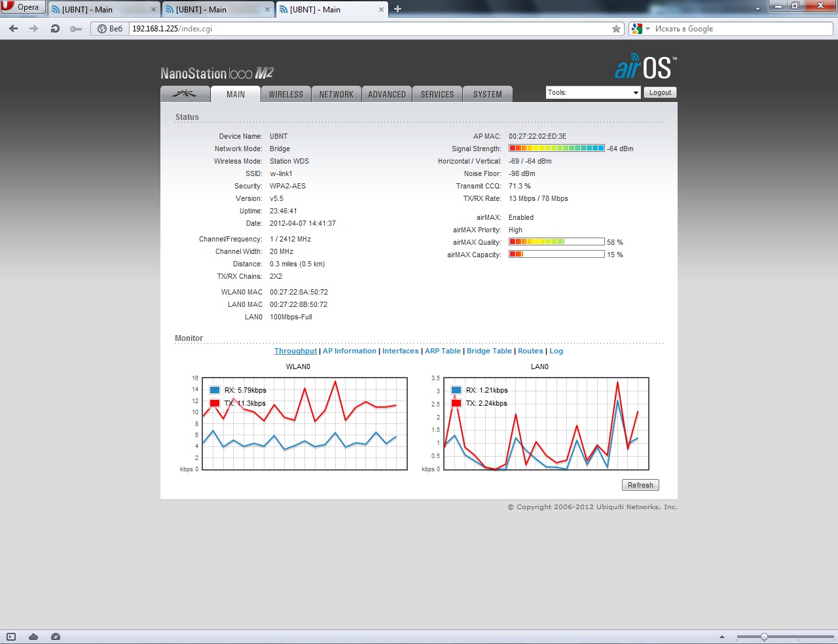Image resolution: width=838 pixels, height=644 pixels.
Task: Expand the Tools dropdown
Action: coord(593,92)
